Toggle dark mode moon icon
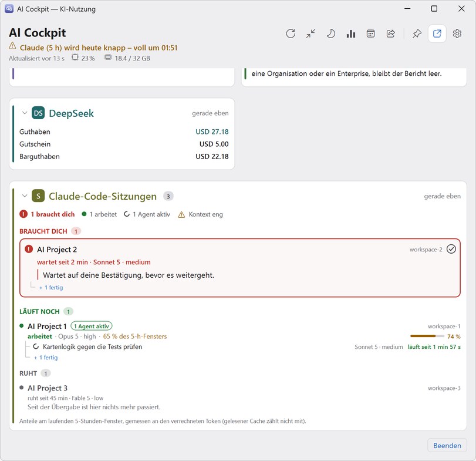Image resolution: width=476 pixels, height=461 pixels. click(x=330, y=33)
